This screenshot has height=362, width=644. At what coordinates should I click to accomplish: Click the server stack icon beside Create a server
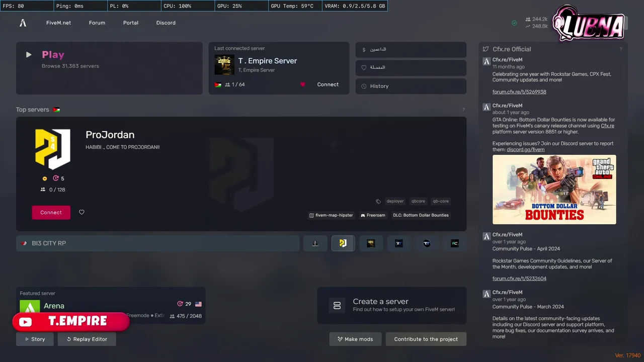point(337,306)
